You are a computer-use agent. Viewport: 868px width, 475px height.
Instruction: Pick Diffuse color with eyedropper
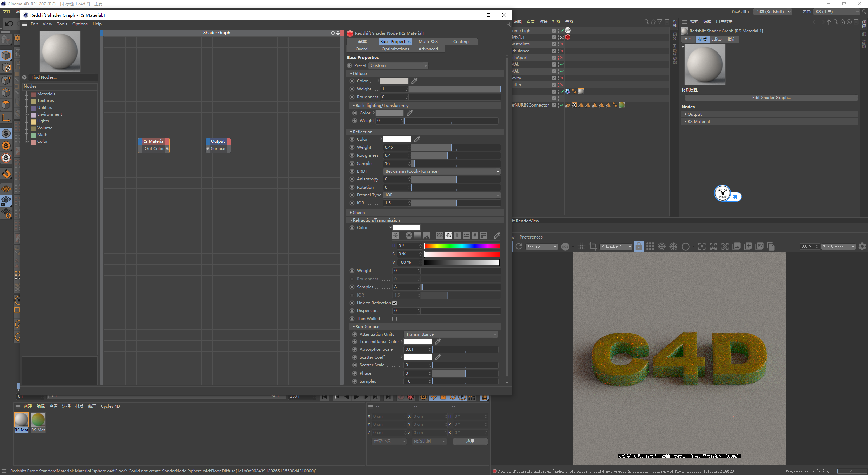click(414, 81)
